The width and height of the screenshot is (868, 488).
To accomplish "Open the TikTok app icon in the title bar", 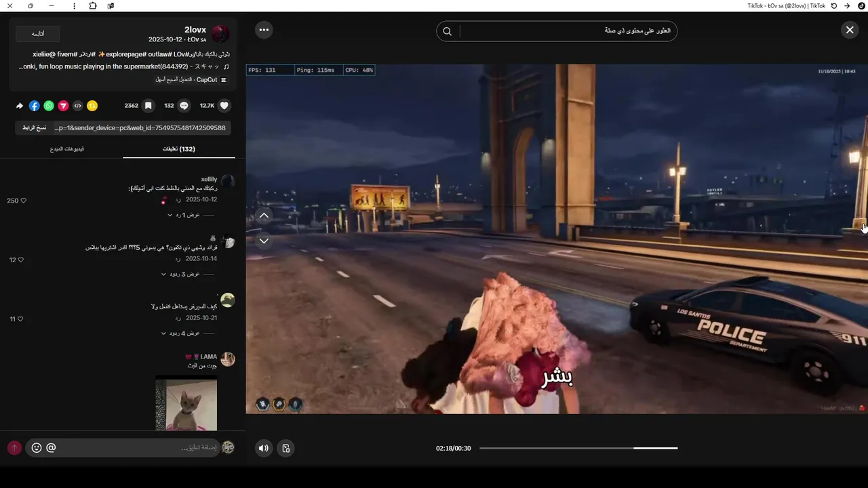I will 861,5.
